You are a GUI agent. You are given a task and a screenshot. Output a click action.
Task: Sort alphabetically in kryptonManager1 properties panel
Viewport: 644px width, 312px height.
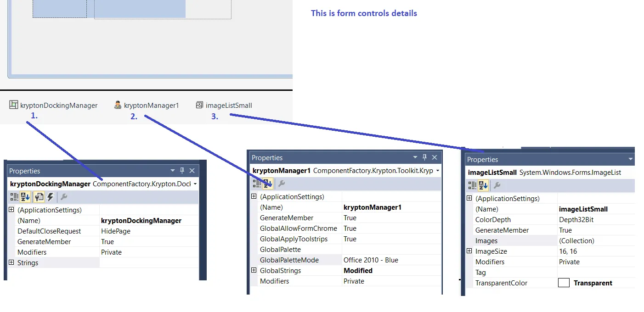click(x=268, y=184)
